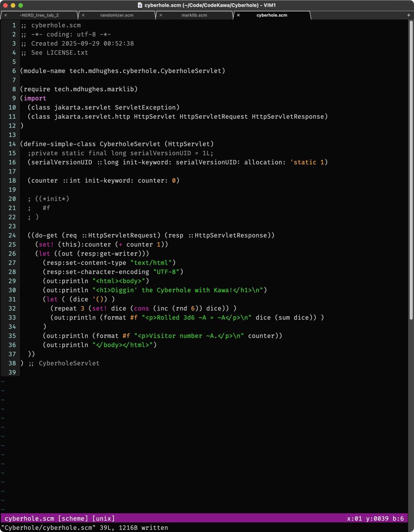Switch to marklib.scm tab
This screenshot has width=414, height=532.
point(194,15)
